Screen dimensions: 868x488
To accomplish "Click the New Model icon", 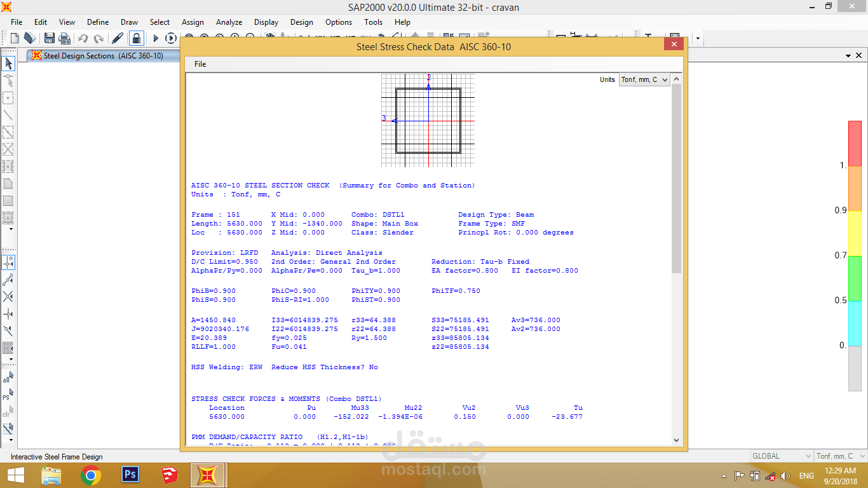I will coord(15,38).
